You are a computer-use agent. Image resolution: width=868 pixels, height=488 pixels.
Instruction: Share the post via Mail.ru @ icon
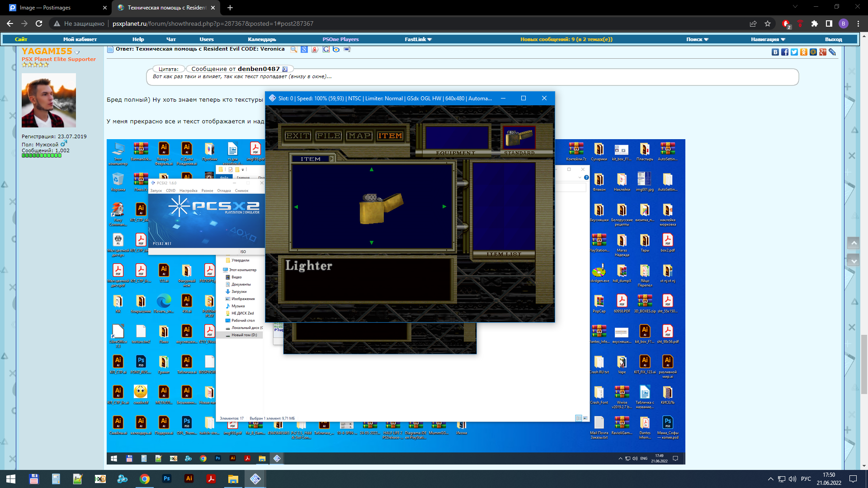(813, 52)
